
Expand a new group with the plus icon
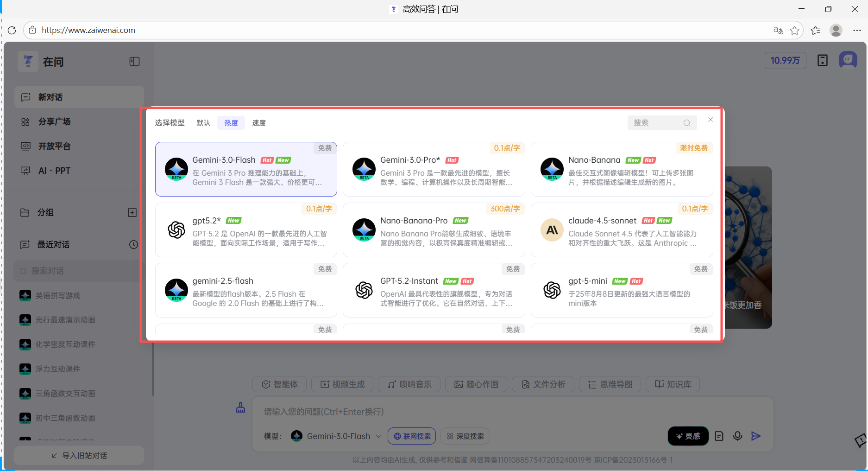pyautogui.click(x=132, y=212)
